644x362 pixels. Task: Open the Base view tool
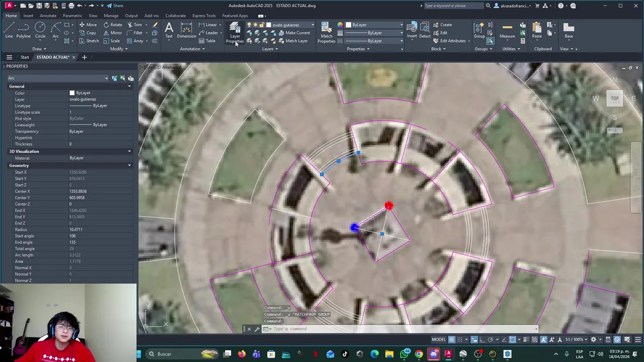coord(569,30)
